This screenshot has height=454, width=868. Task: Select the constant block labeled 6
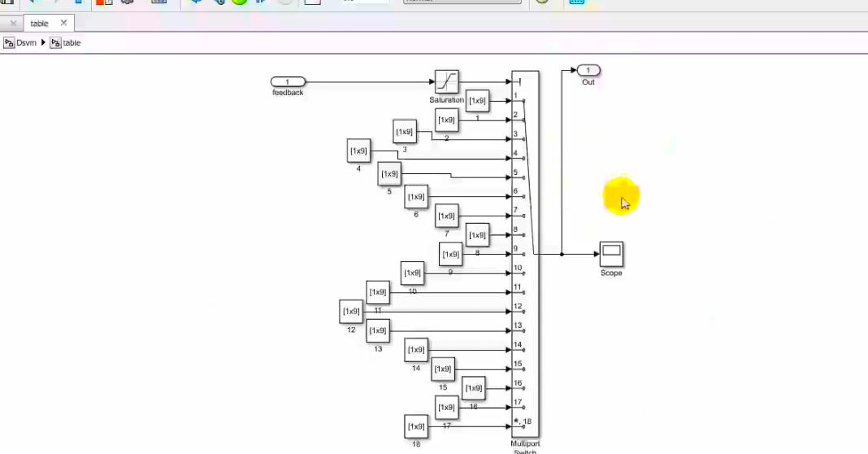tap(416, 196)
